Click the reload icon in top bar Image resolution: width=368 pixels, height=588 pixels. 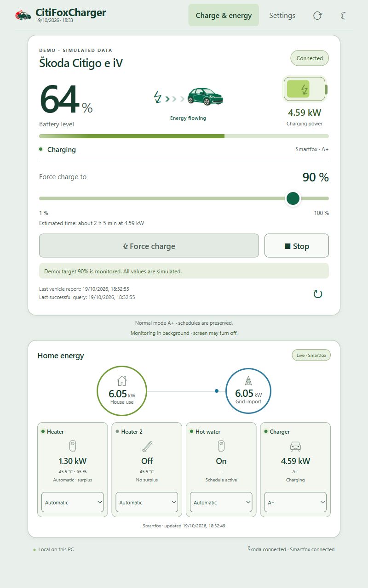click(x=317, y=16)
